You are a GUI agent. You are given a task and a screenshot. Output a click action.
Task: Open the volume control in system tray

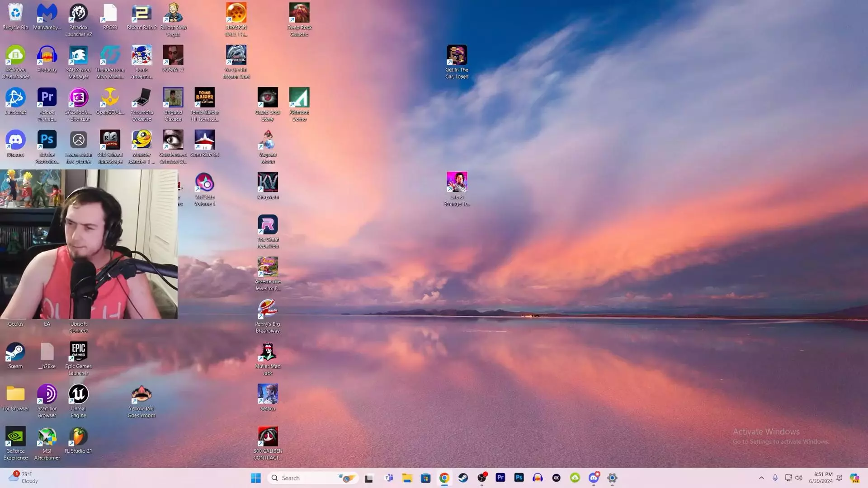click(799, 478)
